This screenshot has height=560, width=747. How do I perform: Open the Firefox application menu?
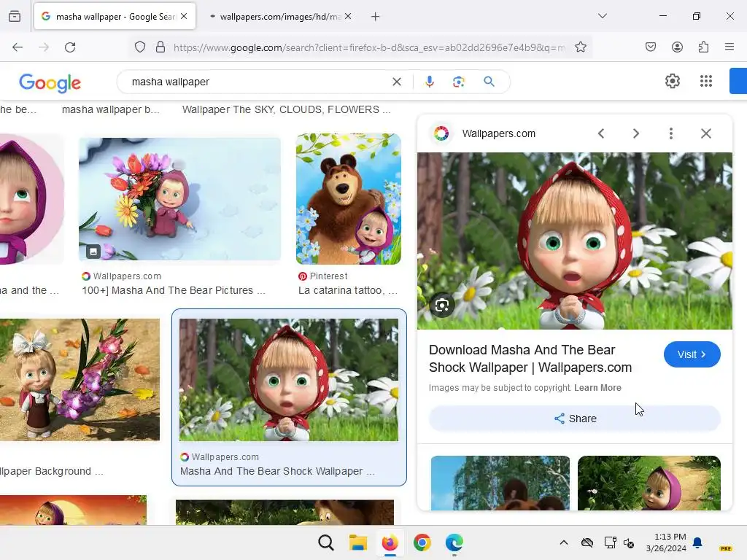[x=729, y=47]
